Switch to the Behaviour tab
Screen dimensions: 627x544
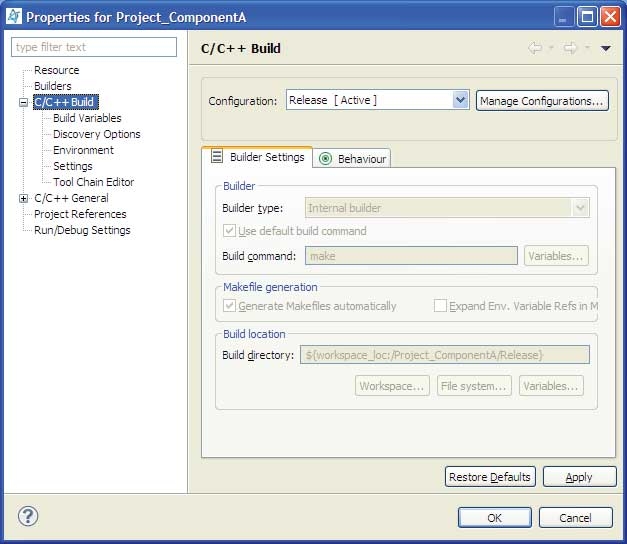[x=353, y=159]
